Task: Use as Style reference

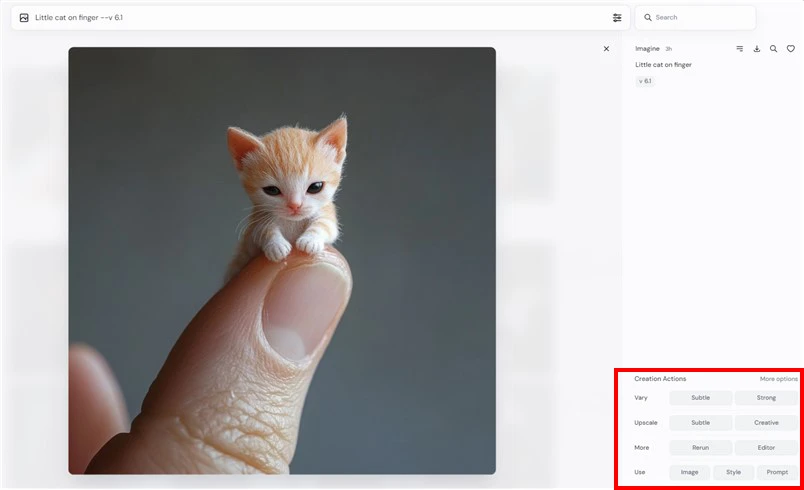Action: tap(733, 472)
